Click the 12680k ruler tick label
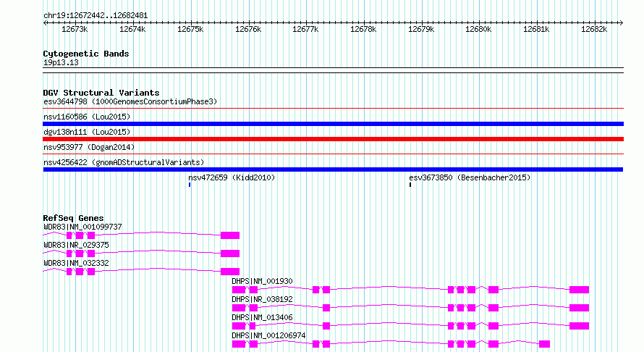Screen dimensions: 644x352 [478, 29]
